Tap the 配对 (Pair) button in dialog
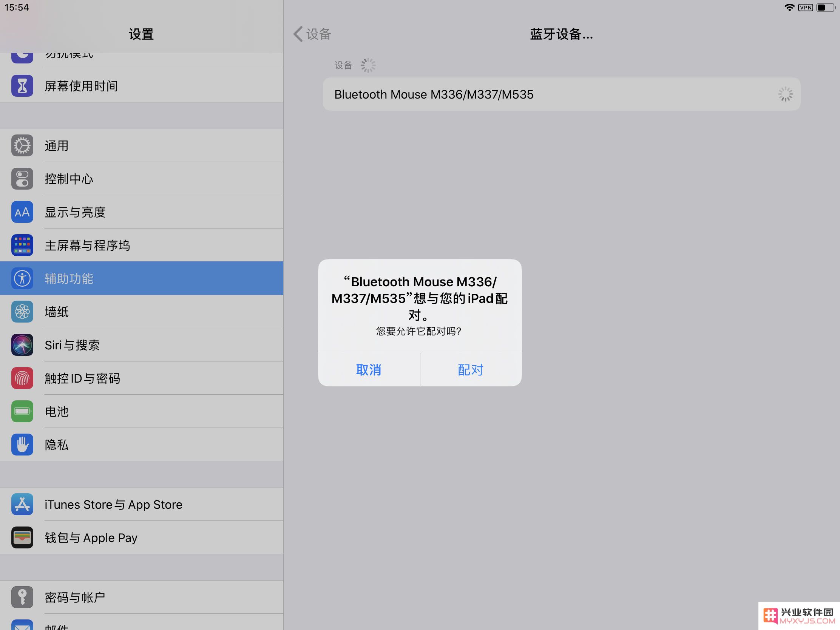Viewport: 840px width, 630px height. pos(471,369)
